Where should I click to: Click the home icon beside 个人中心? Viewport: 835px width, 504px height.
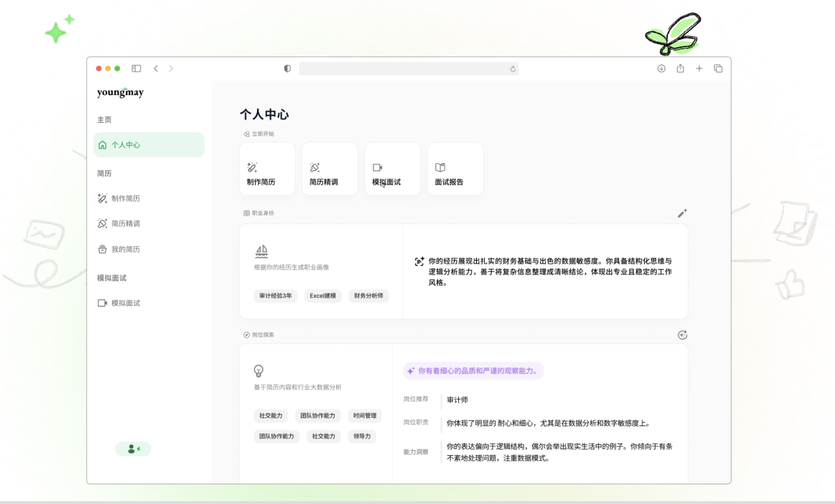(102, 145)
